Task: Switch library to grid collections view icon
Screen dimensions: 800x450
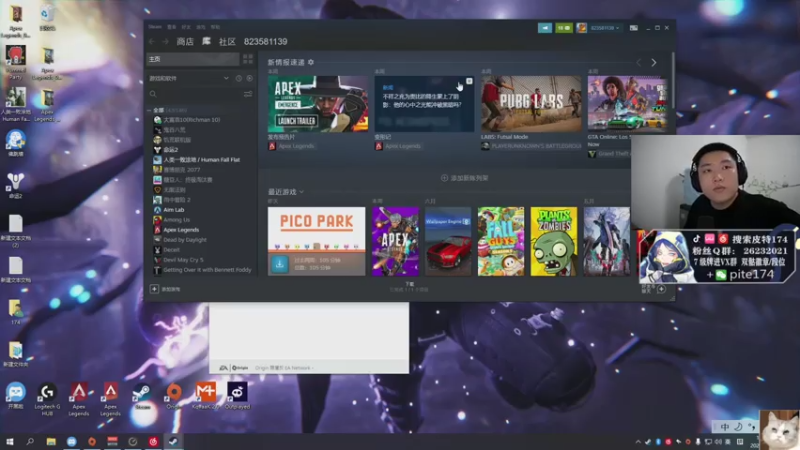Action: click(x=248, y=59)
